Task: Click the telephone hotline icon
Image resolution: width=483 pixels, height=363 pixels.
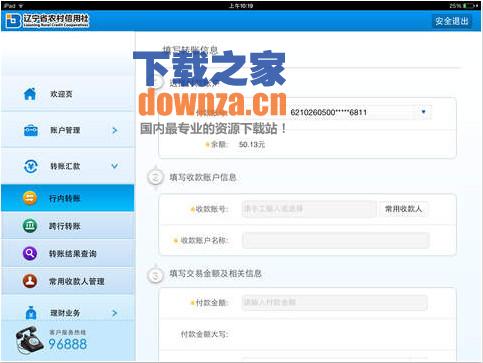Action: pyautogui.click(x=29, y=340)
